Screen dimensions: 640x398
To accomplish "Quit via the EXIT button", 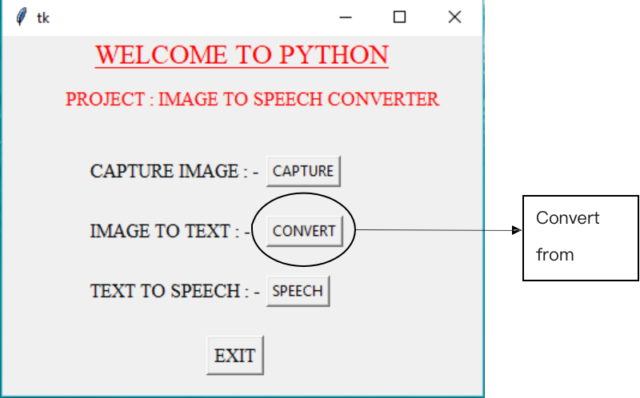I will coord(235,355).
